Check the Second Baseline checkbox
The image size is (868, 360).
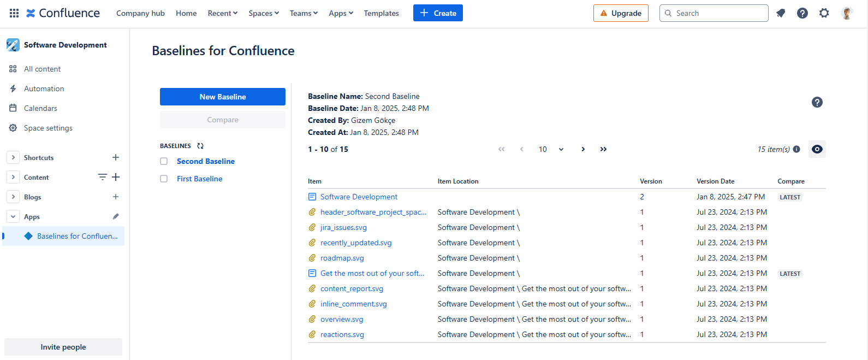pos(164,161)
